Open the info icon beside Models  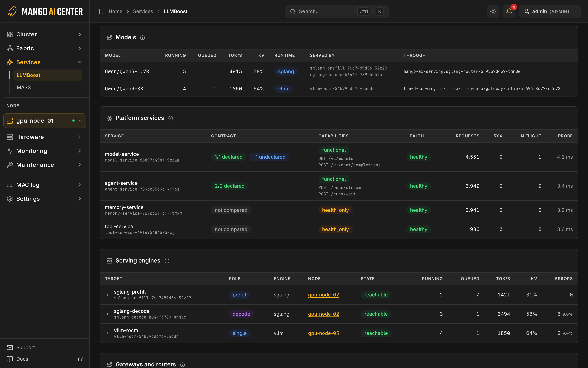[x=143, y=37]
